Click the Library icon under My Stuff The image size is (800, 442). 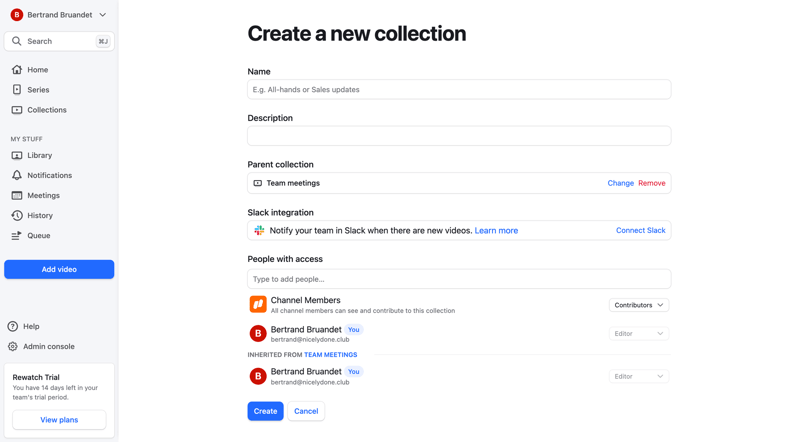coord(17,156)
